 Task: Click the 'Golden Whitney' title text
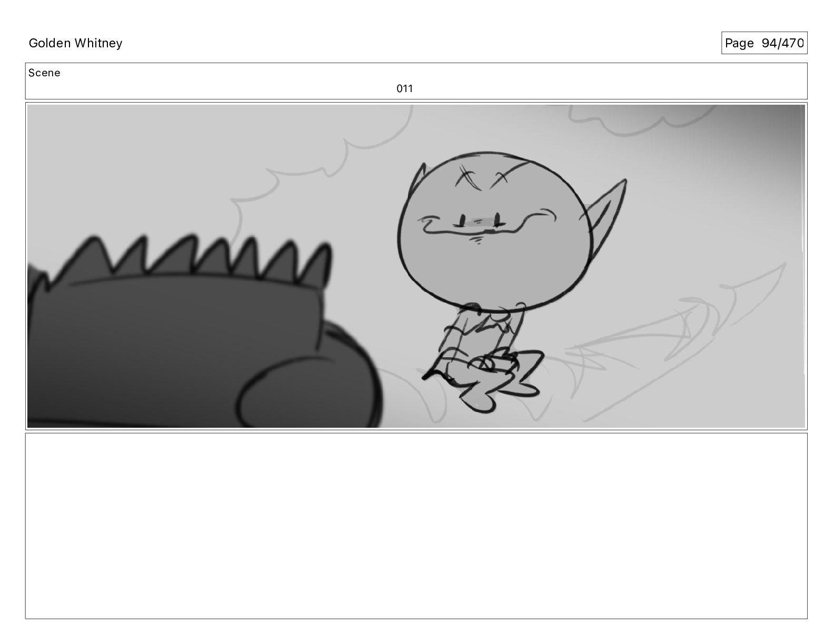pyautogui.click(x=75, y=43)
